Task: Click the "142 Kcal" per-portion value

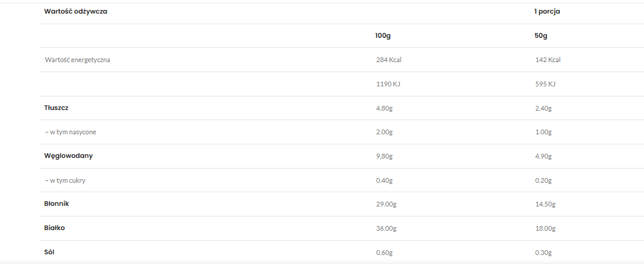Action: 547,60
